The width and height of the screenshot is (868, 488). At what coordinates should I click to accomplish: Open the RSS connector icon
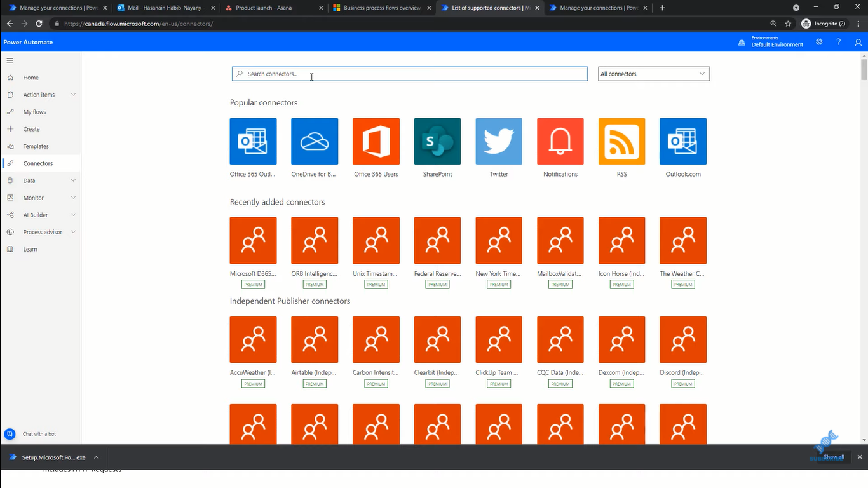(x=621, y=141)
